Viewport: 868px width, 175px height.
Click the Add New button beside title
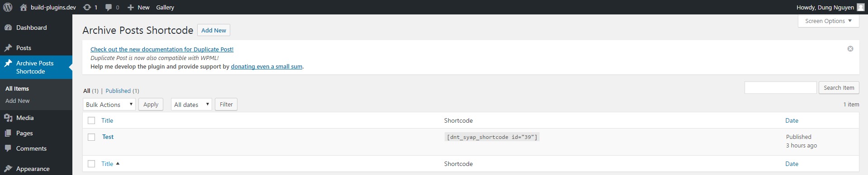coord(213,30)
